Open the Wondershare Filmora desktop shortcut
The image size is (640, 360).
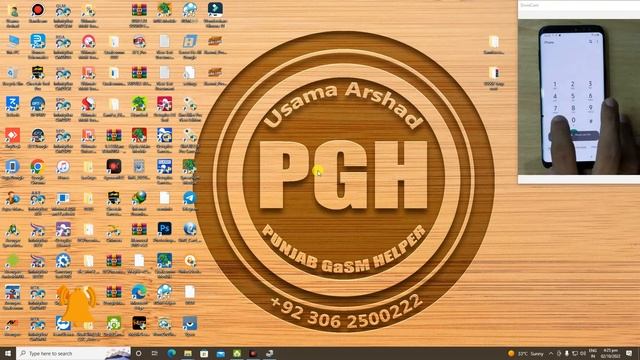click(x=215, y=9)
